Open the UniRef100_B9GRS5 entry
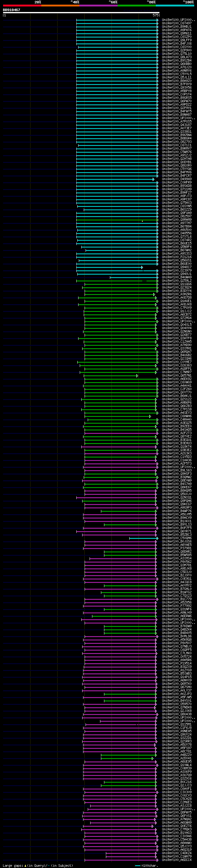 177,98
